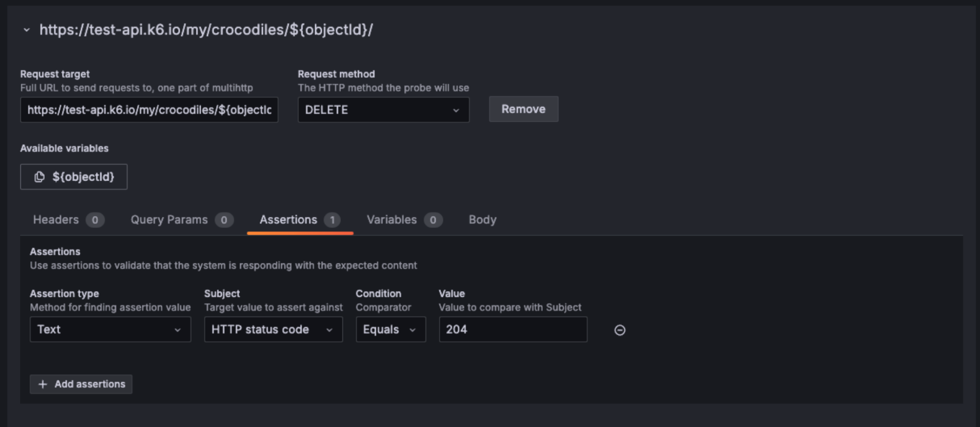Change the Subject from HTTP status code
This screenshot has height=427, width=980.
(273, 329)
